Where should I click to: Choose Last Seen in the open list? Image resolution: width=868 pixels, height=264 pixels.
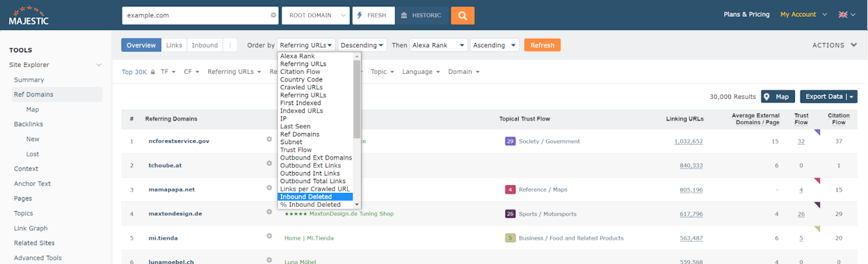[316, 127]
